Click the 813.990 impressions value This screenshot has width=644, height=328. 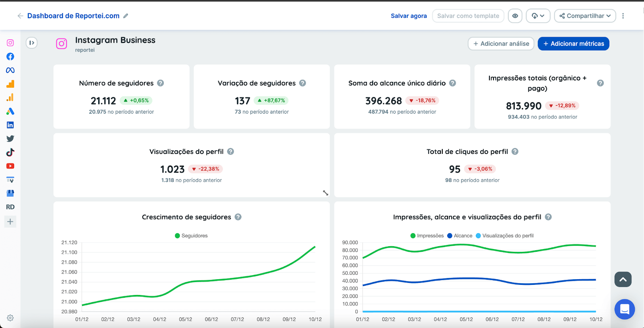524,106
